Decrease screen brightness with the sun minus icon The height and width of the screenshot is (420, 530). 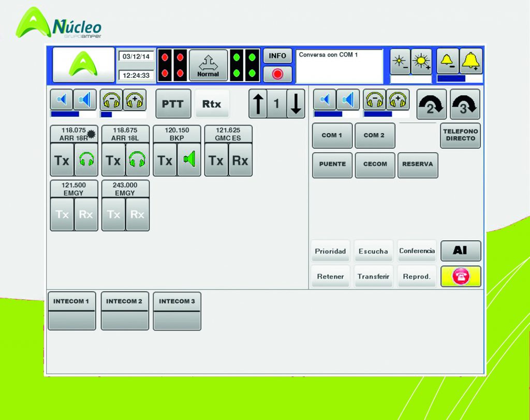click(399, 62)
